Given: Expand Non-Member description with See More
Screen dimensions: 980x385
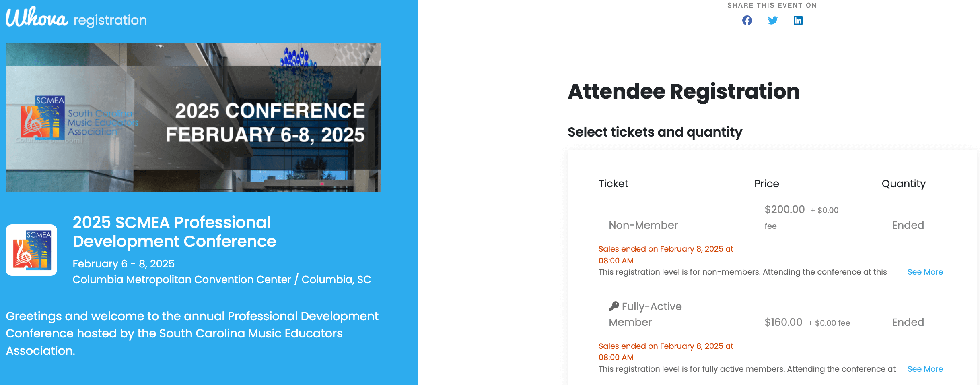Looking at the screenshot, I should pos(925,272).
